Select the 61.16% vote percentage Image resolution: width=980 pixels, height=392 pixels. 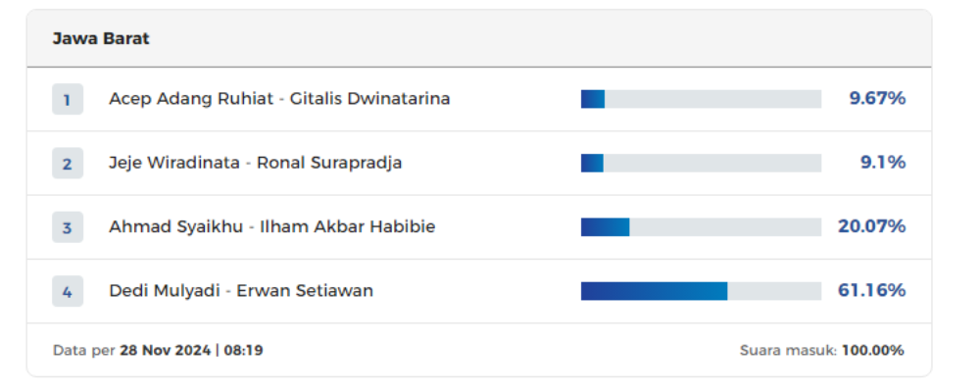point(871,291)
